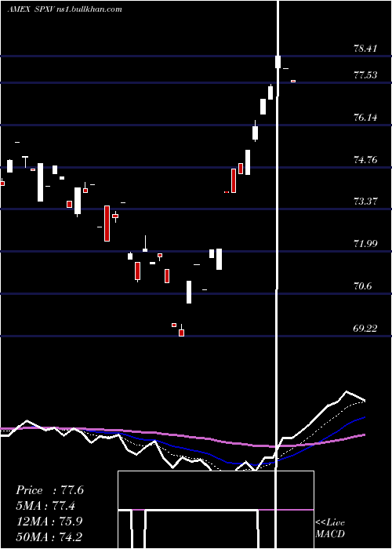Click the 73.37 price level label
Image resolution: width=392 pixels, height=549 pixels.
[365, 202]
